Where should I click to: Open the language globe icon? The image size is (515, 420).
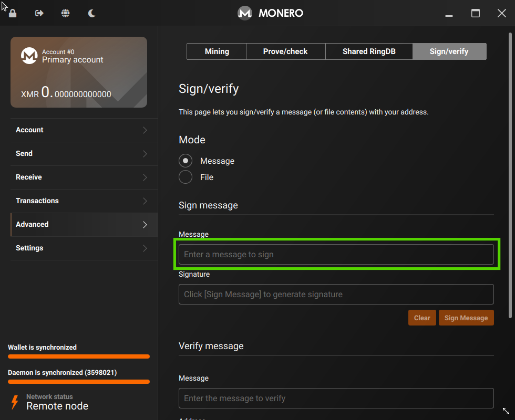(x=65, y=13)
